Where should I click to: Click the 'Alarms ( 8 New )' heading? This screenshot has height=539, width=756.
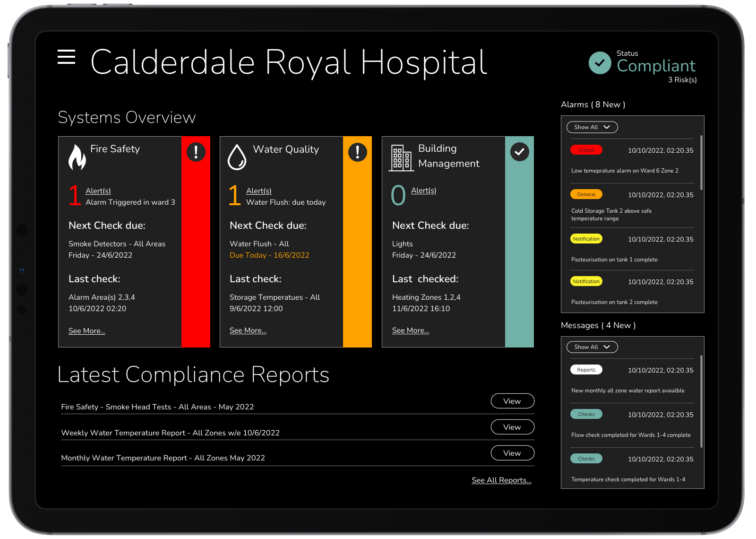pos(593,104)
